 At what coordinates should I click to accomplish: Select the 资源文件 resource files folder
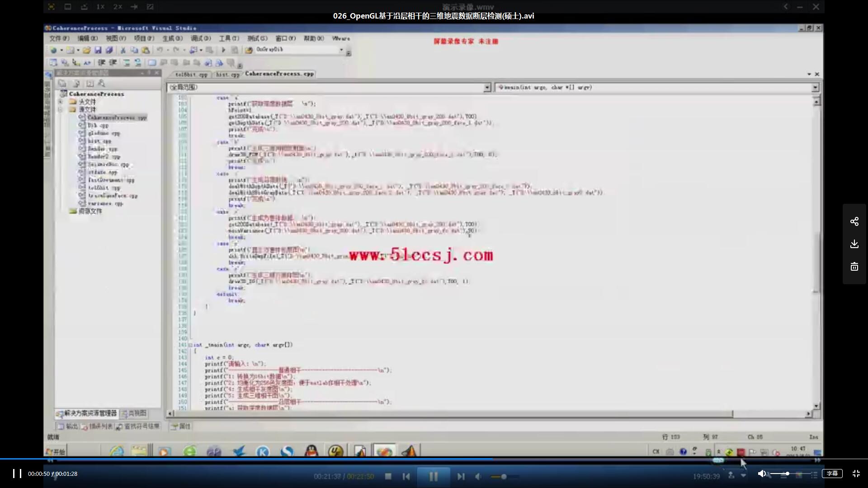pyautogui.click(x=90, y=211)
